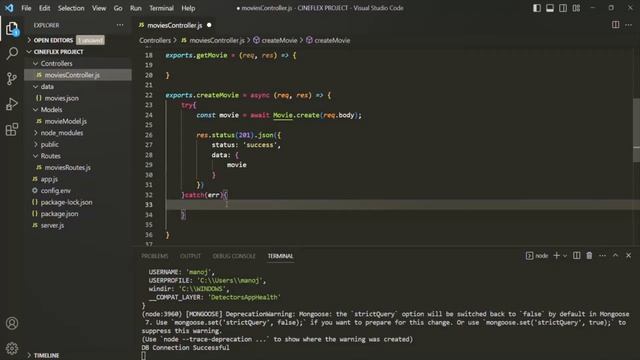This screenshot has height=360, width=640.
Task: Open movies.json file
Action: pyautogui.click(x=62, y=98)
